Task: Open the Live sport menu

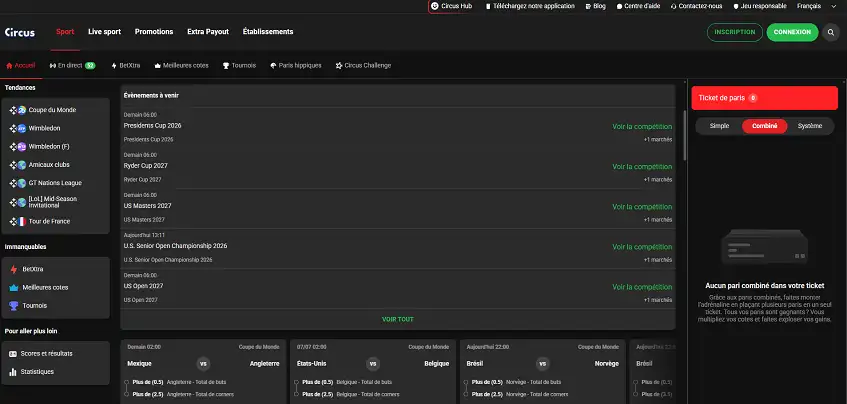Action: (x=104, y=32)
